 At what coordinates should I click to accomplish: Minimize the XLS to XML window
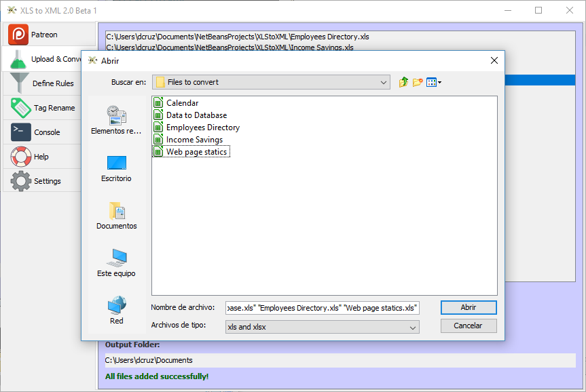507,10
